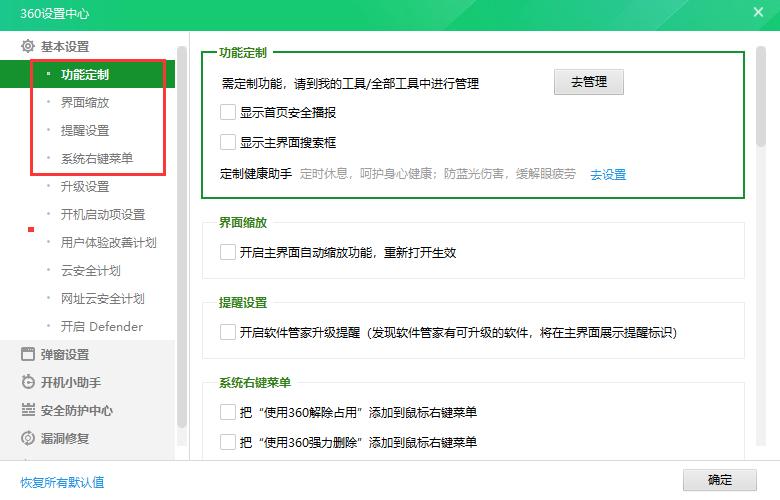Check the 使用360强力删除 right-click menu option
This screenshot has width=780, height=500.
[228, 442]
